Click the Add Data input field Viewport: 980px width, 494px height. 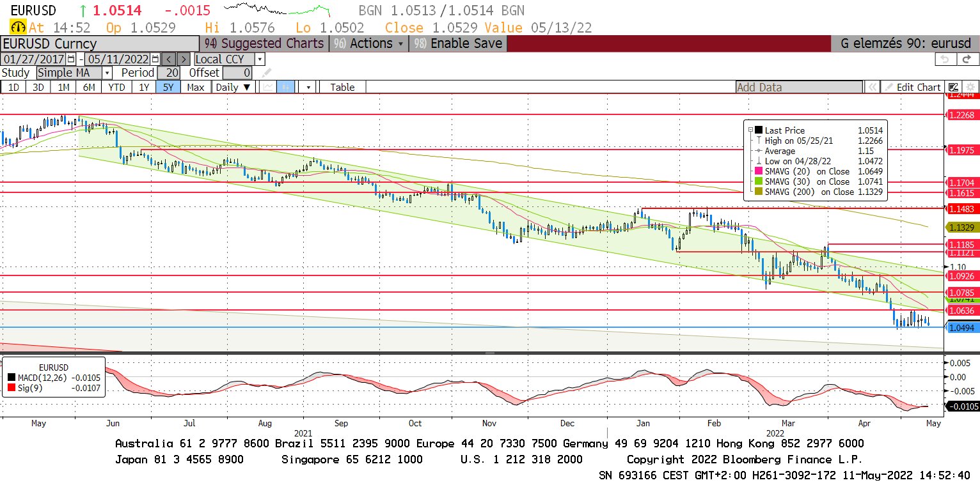coord(799,87)
